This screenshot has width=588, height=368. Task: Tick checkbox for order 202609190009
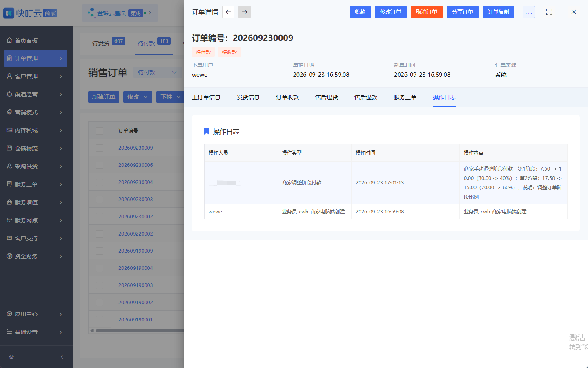(100, 251)
